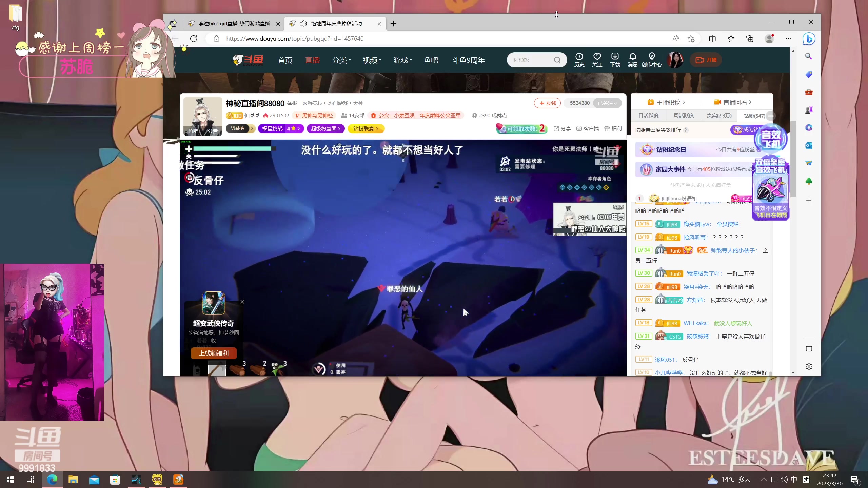This screenshot has width=868, height=488.
Task: Click the streamer avatar thumbnail
Action: (202, 116)
